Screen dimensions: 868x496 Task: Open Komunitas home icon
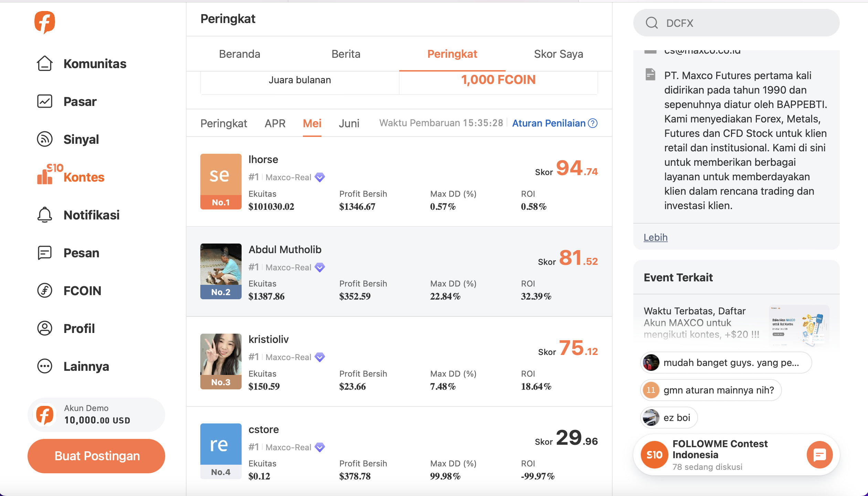(45, 64)
